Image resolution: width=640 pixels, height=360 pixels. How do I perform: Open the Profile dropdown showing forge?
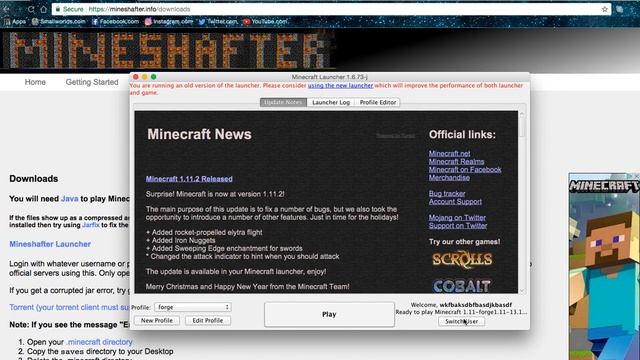click(x=193, y=307)
